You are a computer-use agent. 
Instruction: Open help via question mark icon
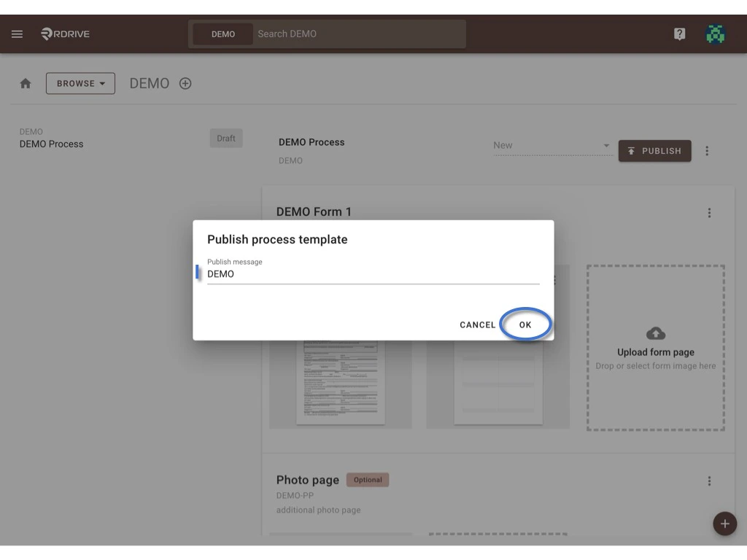(x=679, y=33)
